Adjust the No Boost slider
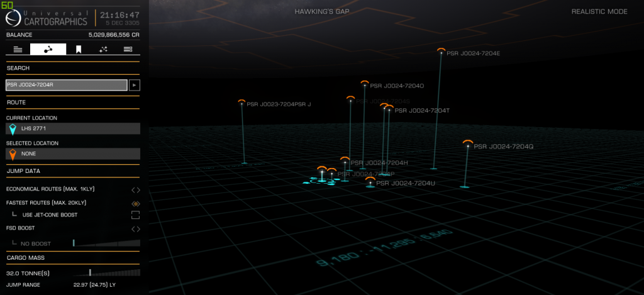Screen dimensions: 644x295 107,243
